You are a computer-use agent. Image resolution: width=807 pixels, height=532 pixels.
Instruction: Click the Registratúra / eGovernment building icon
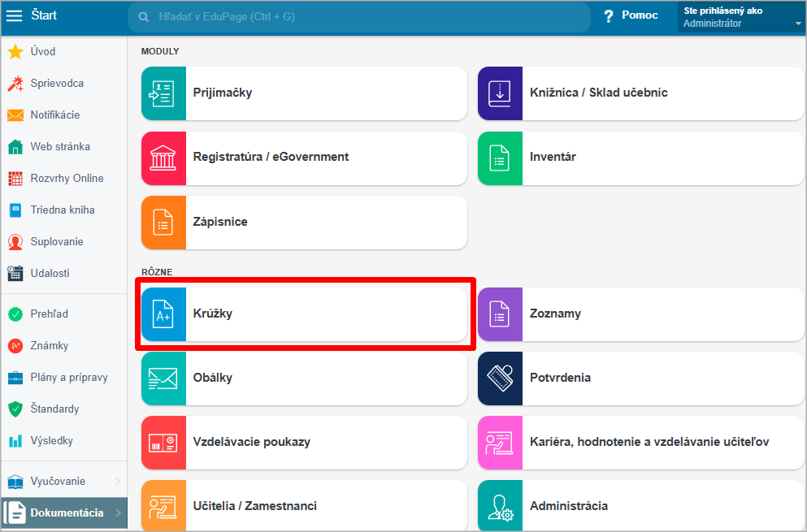coord(163,157)
